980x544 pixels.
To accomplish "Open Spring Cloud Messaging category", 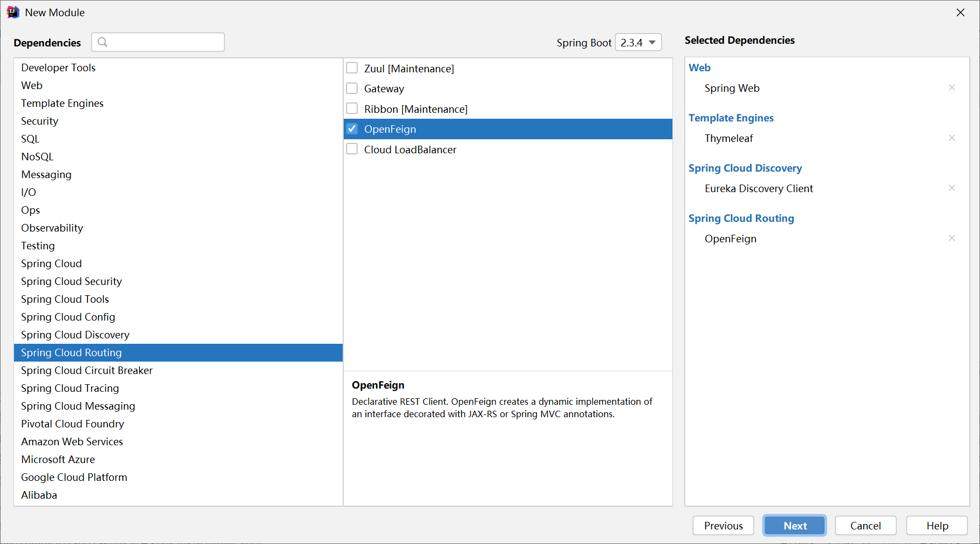I will pyautogui.click(x=178, y=406).
